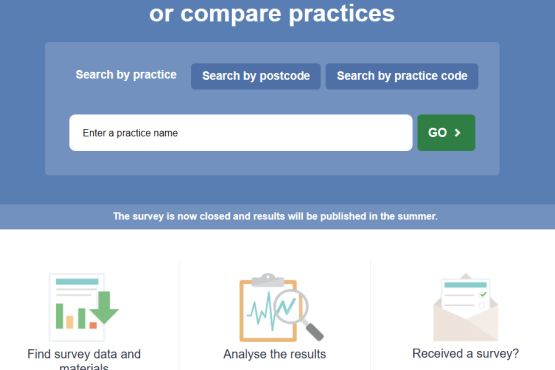The height and width of the screenshot is (370, 555).
Task: Open the Search by practice code tab
Action: pos(402,76)
